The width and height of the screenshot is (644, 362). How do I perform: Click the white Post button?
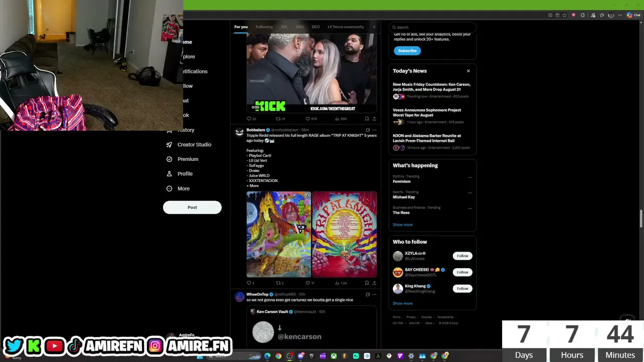pos(192,207)
